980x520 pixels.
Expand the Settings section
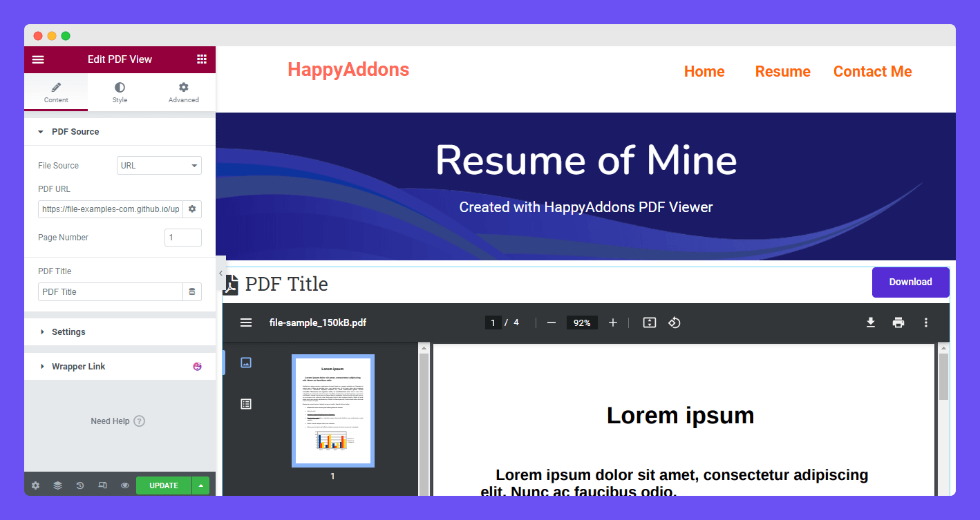pos(120,332)
